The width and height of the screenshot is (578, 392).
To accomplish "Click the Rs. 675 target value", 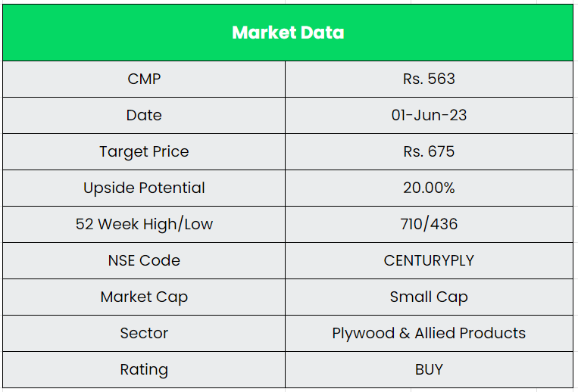I will pyautogui.click(x=429, y=151).
